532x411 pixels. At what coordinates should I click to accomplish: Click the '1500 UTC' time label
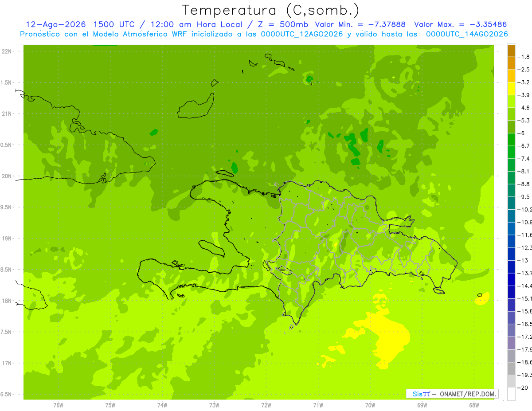(x=113, y=24)
